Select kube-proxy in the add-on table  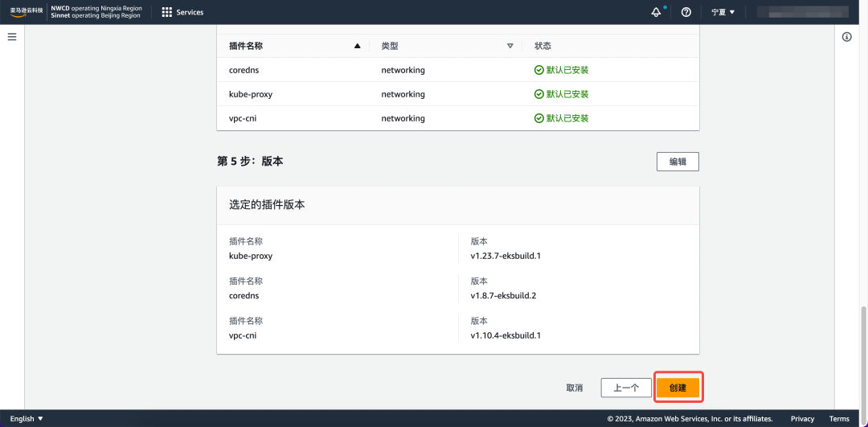pyautogui.click(x=251, y=94)
